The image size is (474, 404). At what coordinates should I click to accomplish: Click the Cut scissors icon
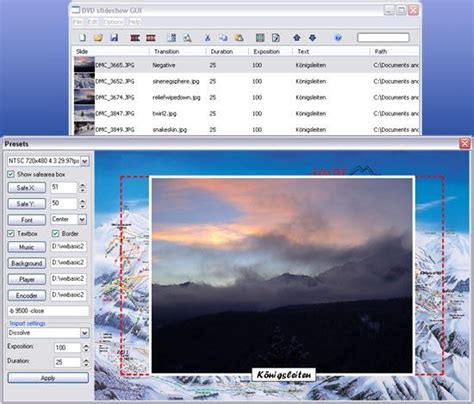(208, 38)
